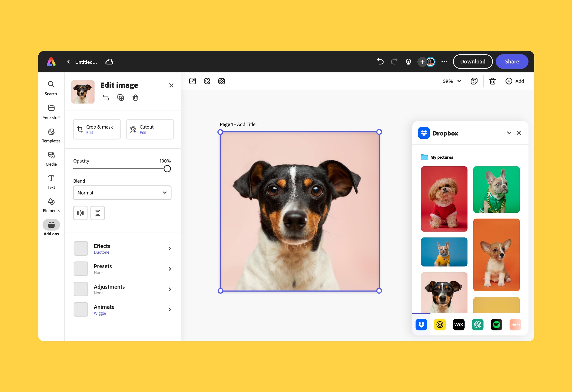Open the pages view icon
Screen dimensions: 572x392
(x=474, y=81)
